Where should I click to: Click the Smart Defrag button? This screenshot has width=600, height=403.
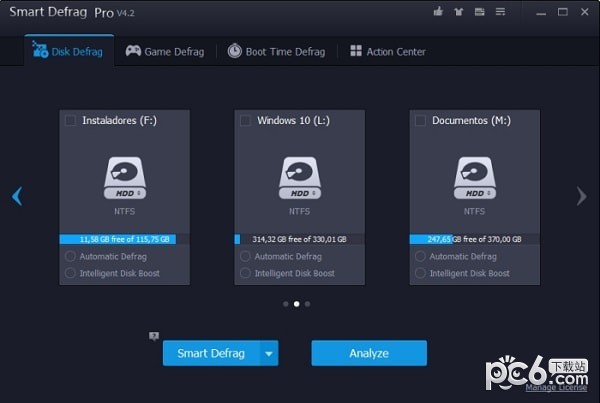click(x=212, y=353)
